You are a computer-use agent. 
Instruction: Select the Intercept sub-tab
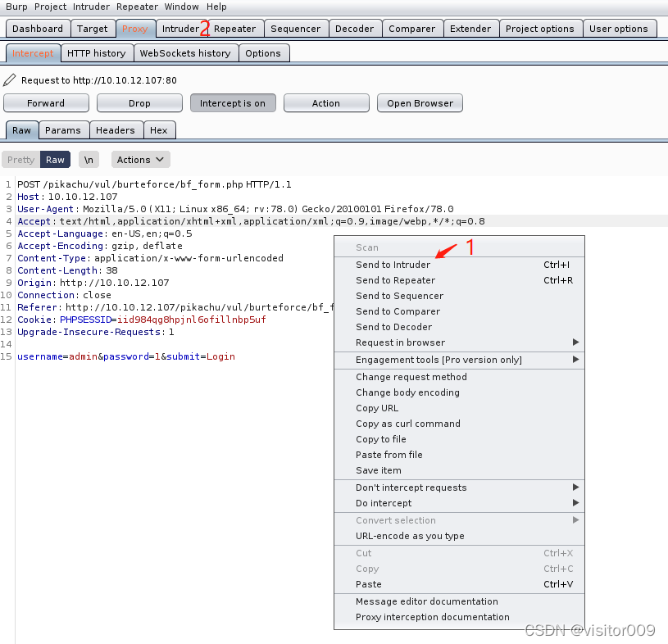click(x=34, y=53)
